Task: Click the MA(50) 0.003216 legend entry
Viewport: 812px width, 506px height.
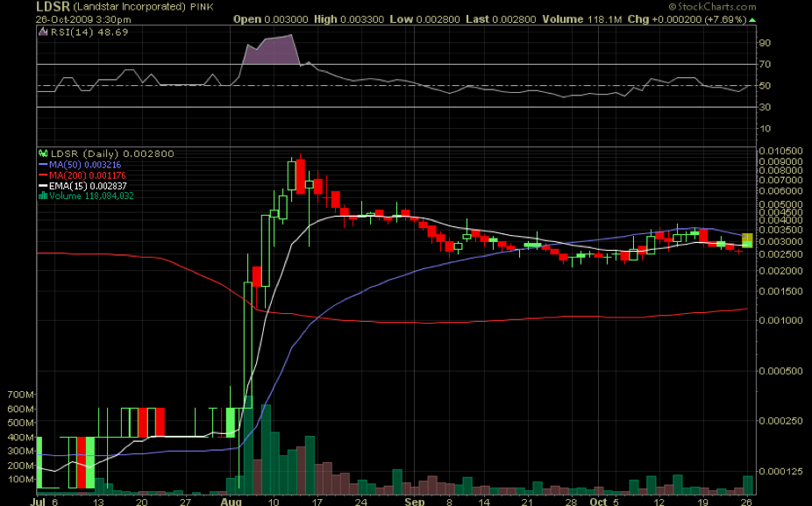Action: pyautogui.click(x=85, y=165)
